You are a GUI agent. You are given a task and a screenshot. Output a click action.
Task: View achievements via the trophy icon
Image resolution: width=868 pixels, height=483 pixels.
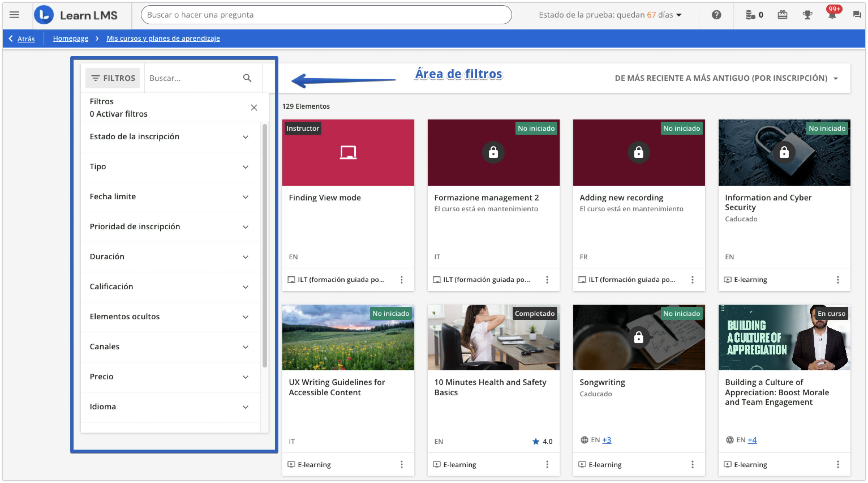[x=807, y=14]
